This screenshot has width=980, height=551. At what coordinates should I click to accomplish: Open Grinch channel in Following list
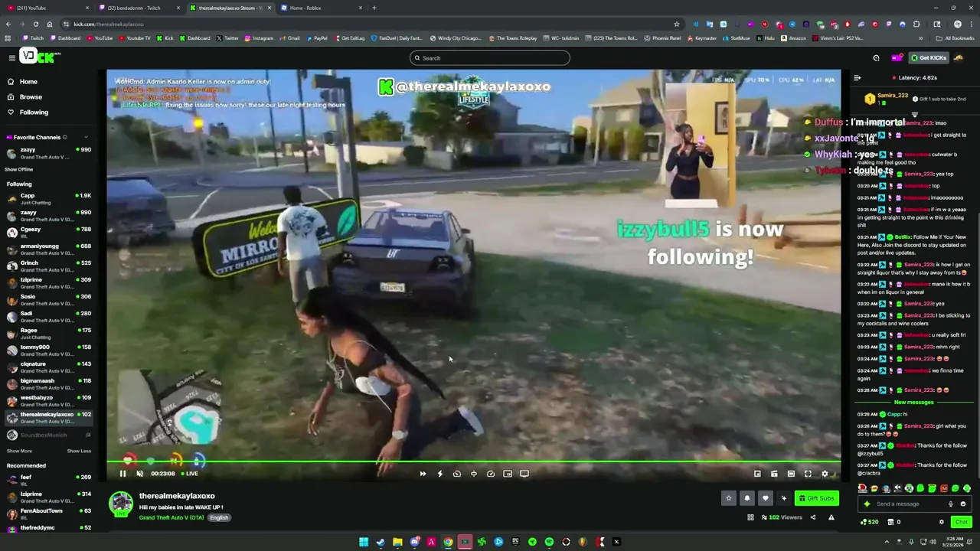point(47,266)
